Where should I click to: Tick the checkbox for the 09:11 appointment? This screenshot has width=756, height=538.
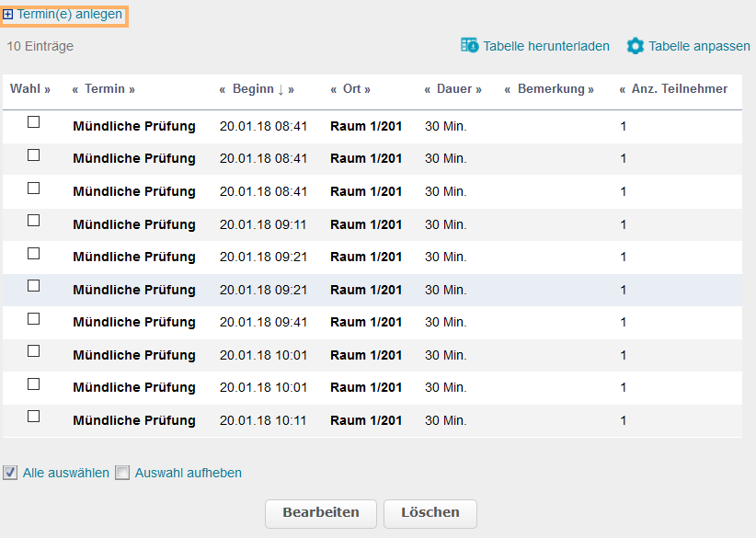point(34,221)
